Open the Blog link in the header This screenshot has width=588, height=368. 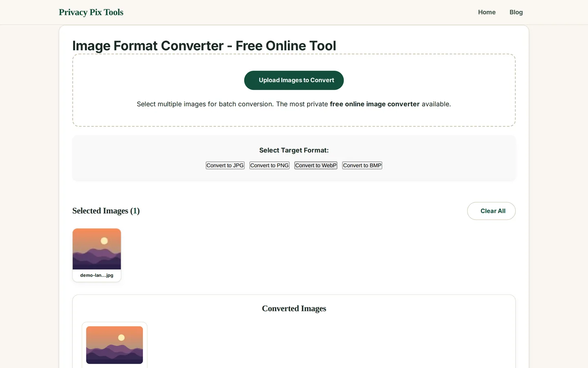(516, 12)
